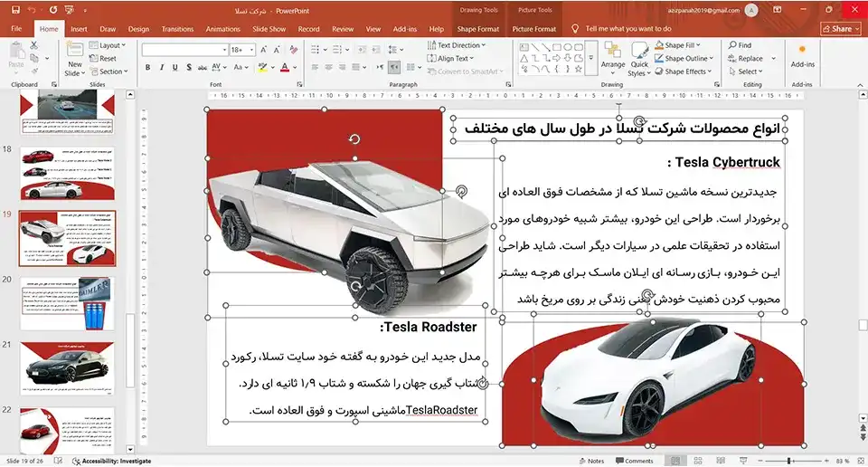
Task: Open the Shape Fill dropdown
Action: click(x=677, y=45)
